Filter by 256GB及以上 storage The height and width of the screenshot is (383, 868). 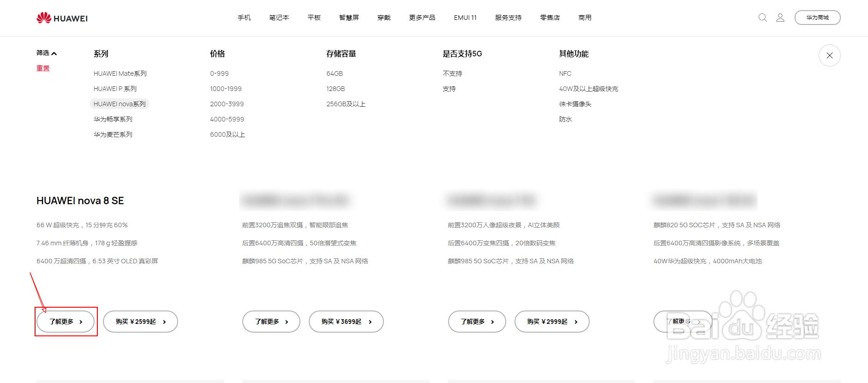[346, 104]
